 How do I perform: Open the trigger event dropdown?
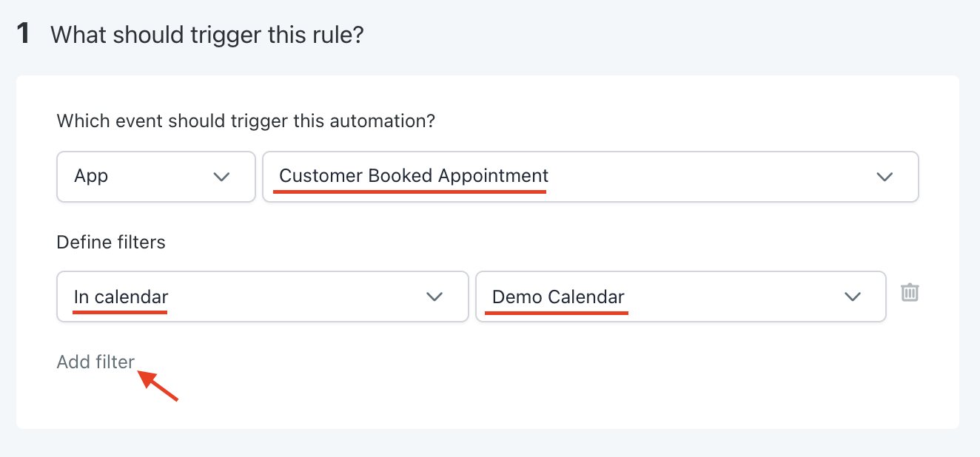[590, 177]
